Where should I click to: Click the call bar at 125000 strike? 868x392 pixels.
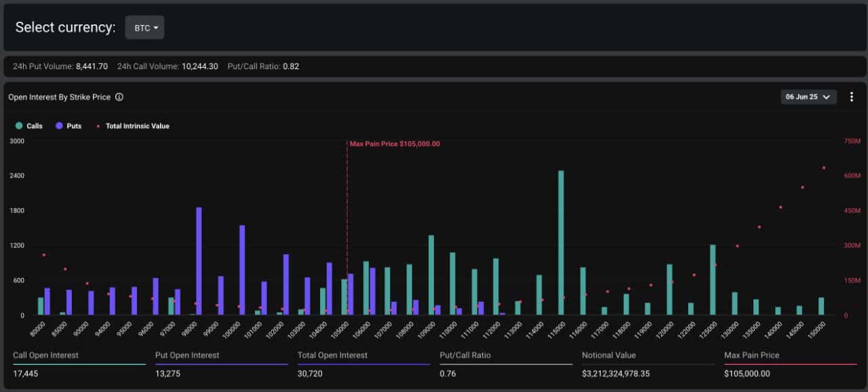pyautogui.click(x=713, y=279)
